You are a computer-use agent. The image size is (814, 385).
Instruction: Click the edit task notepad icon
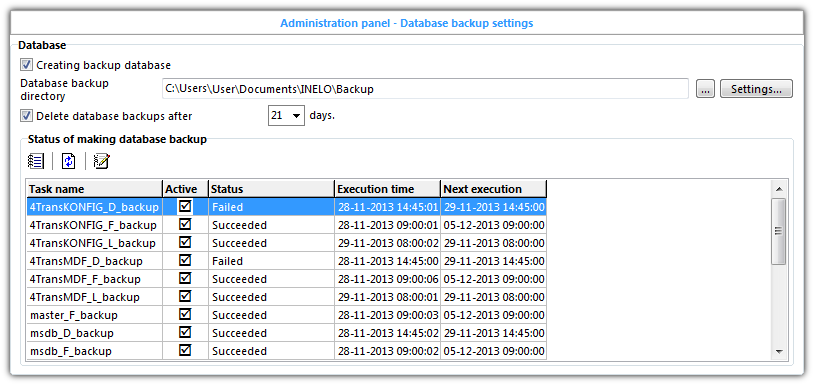click(x=102, y=161)
